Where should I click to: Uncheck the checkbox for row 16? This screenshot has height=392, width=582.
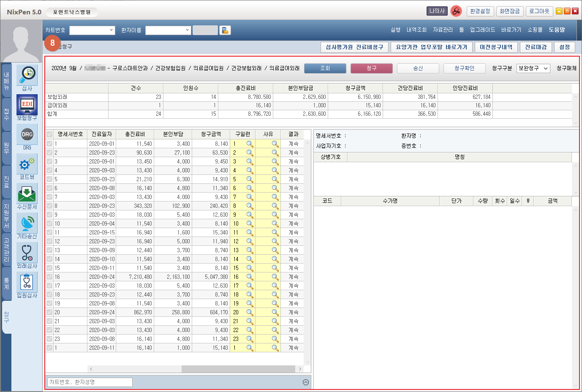point(49,277)
